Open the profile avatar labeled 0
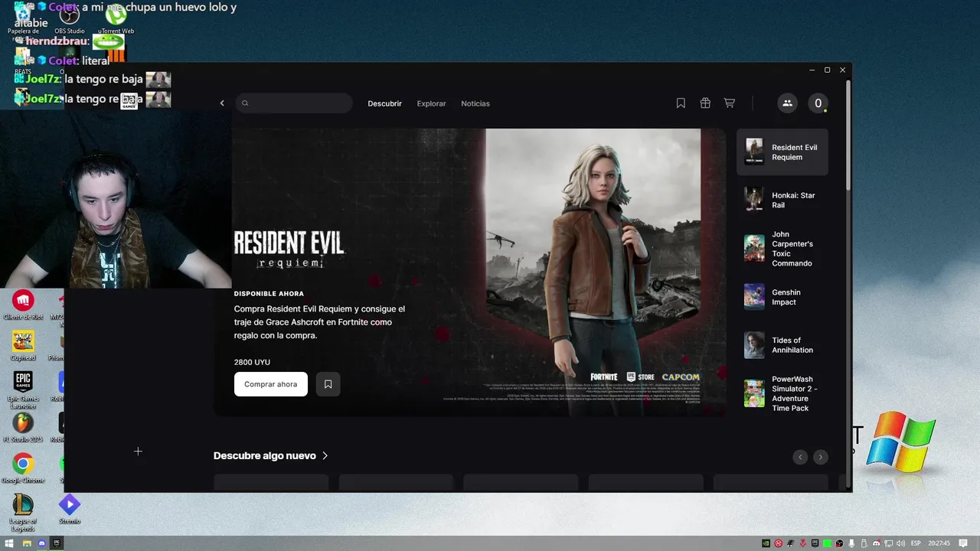This screenshot has height=551, width=980. [x=818, y=103]
